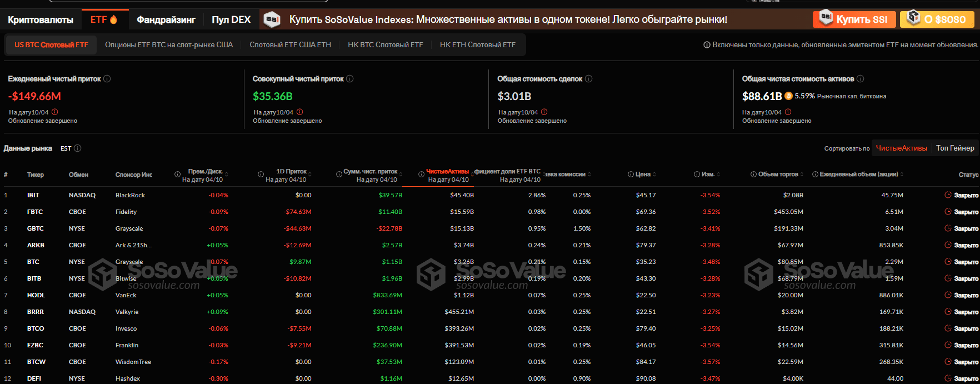This screenshot has height=384, width=980.
Task: Click info icon beside Цена column header
Action: (x=631, y=174)
